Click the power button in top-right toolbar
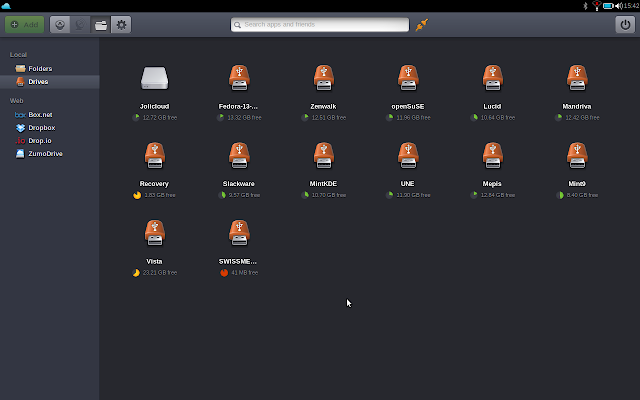This screenshot has width=640, height=400. [x=625, y=24]
